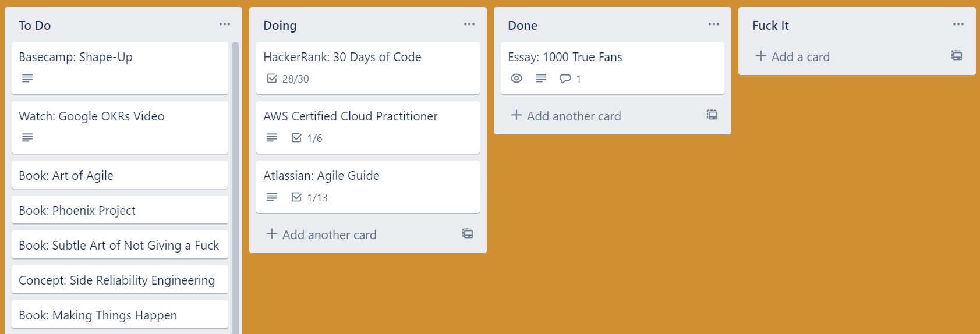Open the Fuck It list ellipsis menu
980x334 pixels.
pos(958,24)
